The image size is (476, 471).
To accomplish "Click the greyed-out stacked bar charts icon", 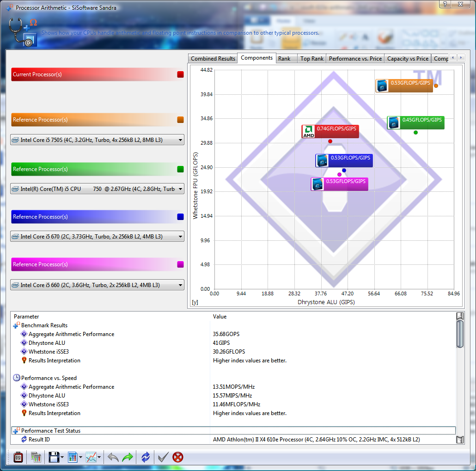I will coord(36,457).
